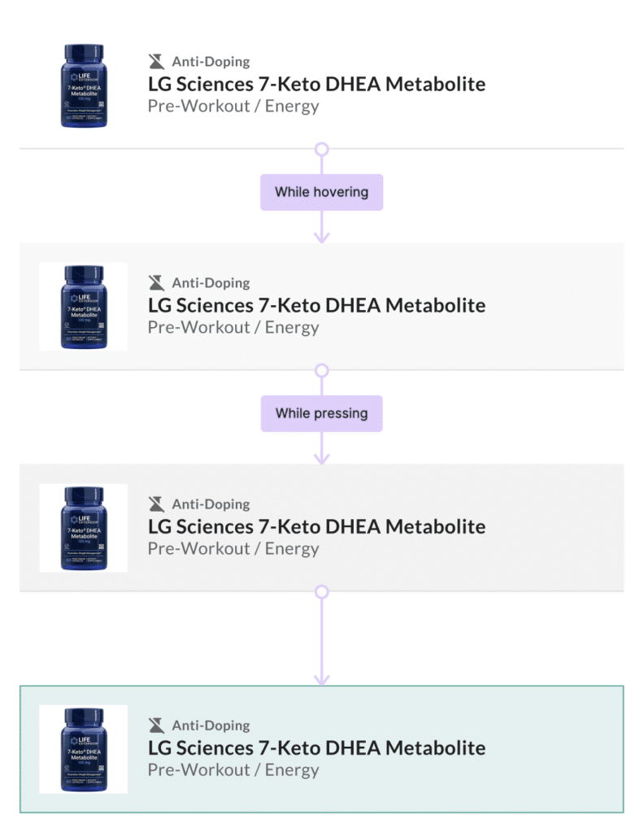Click Pre-Workout / Energy text in pressed row
The width and height of the screenshot is (644, 833).
pos(233,549)
